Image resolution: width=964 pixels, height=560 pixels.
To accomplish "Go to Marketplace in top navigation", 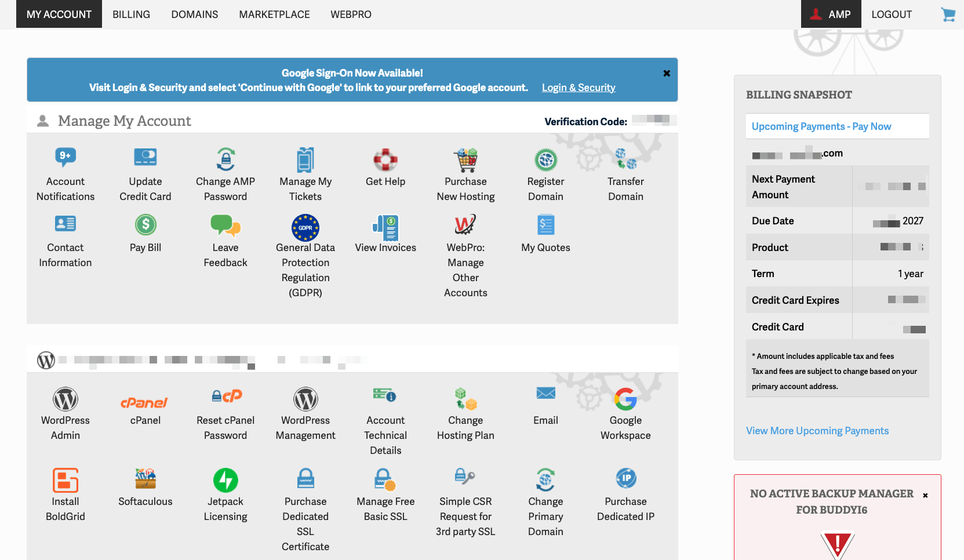I will (x=274, y=14).
